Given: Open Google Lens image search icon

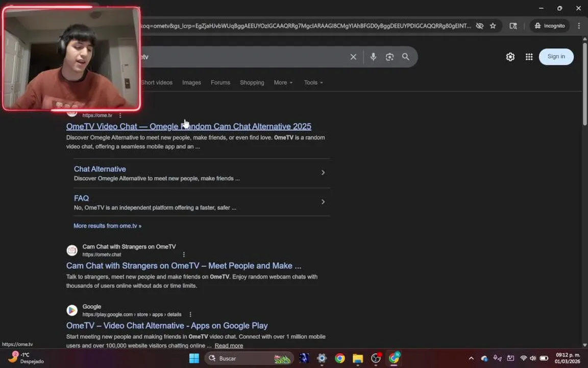Looking at the screenshot, I should point(389,57).
